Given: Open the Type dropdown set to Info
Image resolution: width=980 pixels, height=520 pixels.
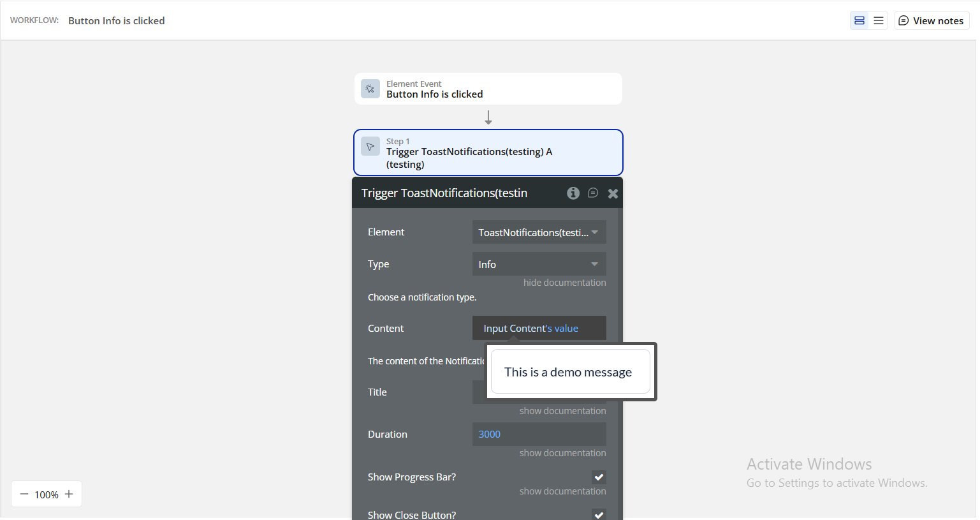Looking at the screenshot, I should 539,264.
